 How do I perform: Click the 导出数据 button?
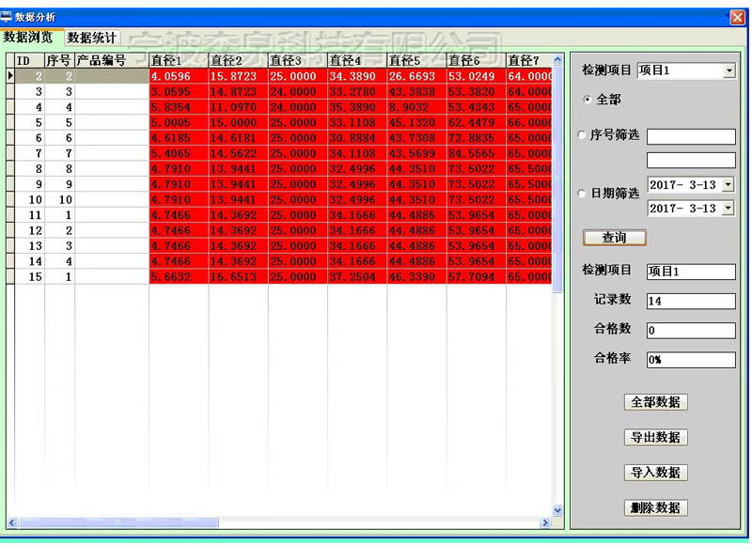click(x=655, y=438)
